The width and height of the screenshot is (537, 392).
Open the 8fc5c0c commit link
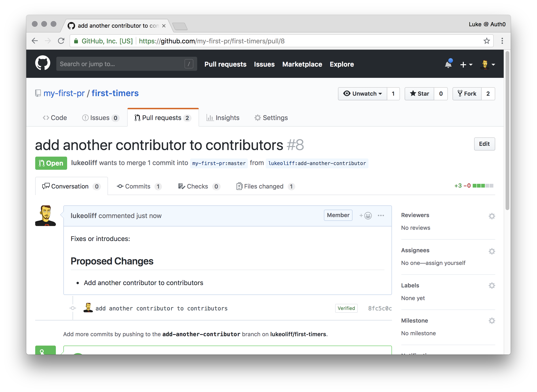click(x=380, y=309)
